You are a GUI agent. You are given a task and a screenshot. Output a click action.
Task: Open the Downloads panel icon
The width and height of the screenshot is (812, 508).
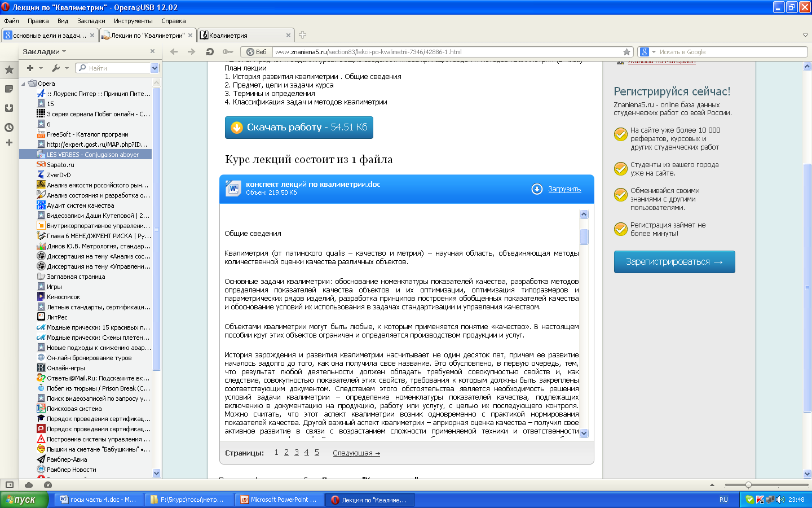click(x=9, y=108)
